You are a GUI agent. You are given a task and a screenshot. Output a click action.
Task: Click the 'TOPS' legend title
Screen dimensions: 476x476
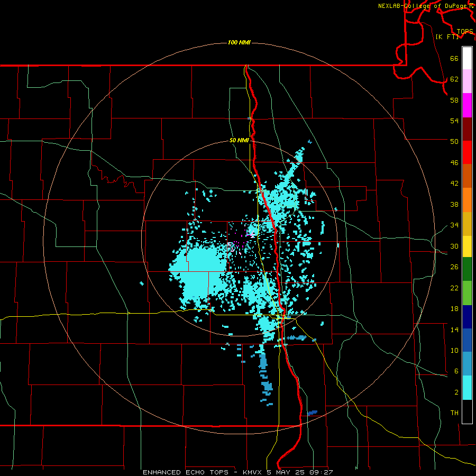(465, 31)
